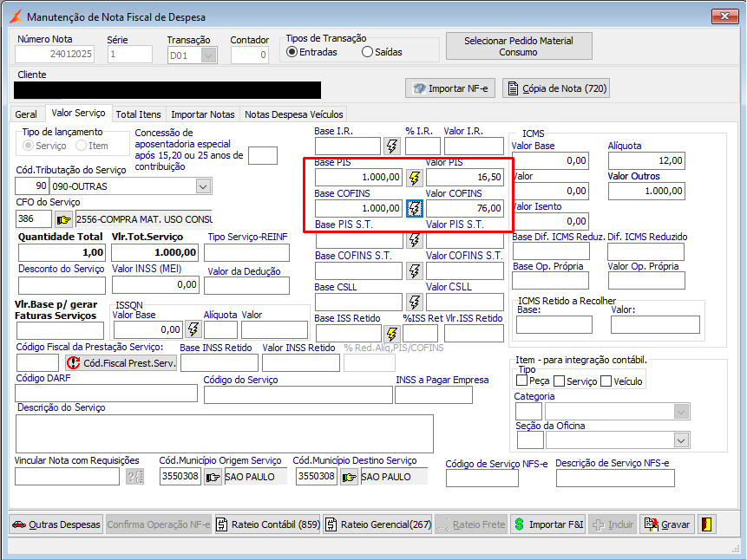747x560 pixels.
Task: Open Rateio Gerencial(267)
Action: [x=377, y=524]
